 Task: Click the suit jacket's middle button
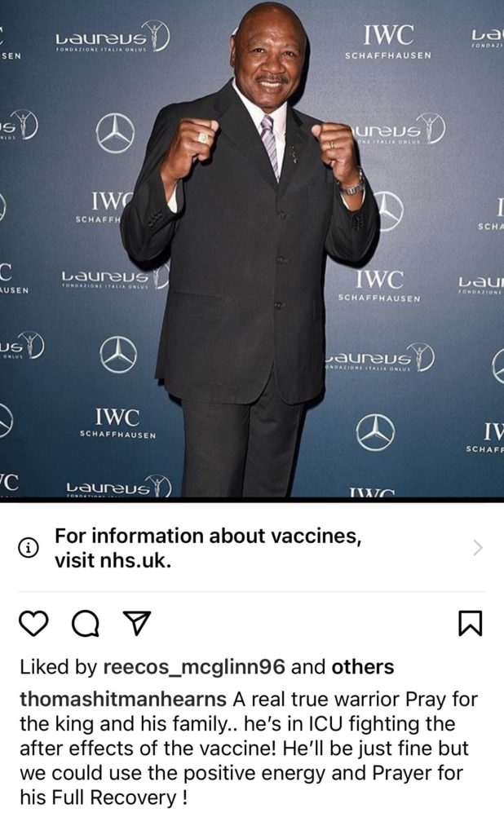281,258
